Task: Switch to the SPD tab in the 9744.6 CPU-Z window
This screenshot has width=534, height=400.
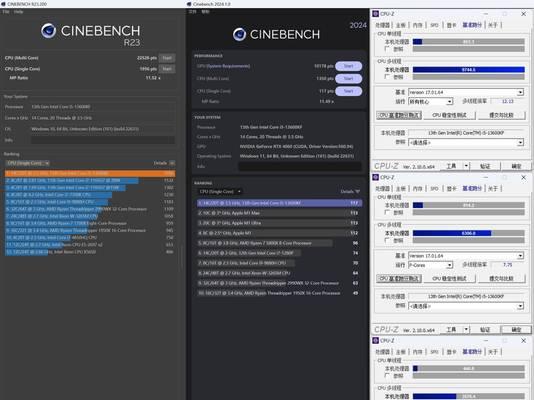Action: click(434, 25)
